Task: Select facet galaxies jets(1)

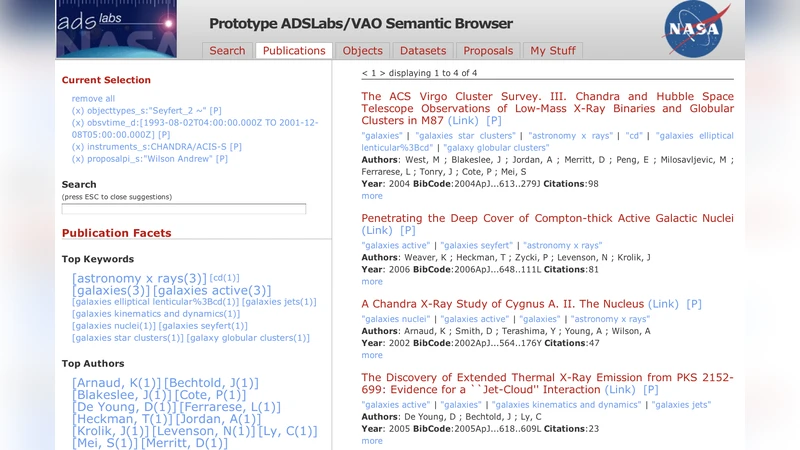Action: (279, 302)
